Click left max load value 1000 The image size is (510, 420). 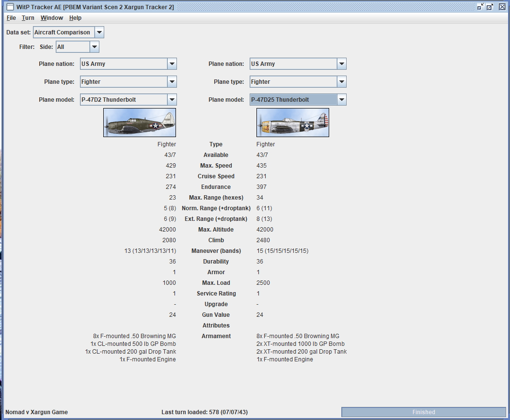tap(169, 283)
